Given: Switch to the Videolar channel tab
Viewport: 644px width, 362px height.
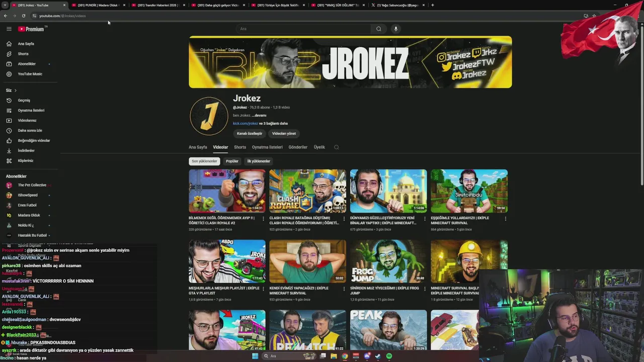Looking at the screenshot, I should (220, 147).
